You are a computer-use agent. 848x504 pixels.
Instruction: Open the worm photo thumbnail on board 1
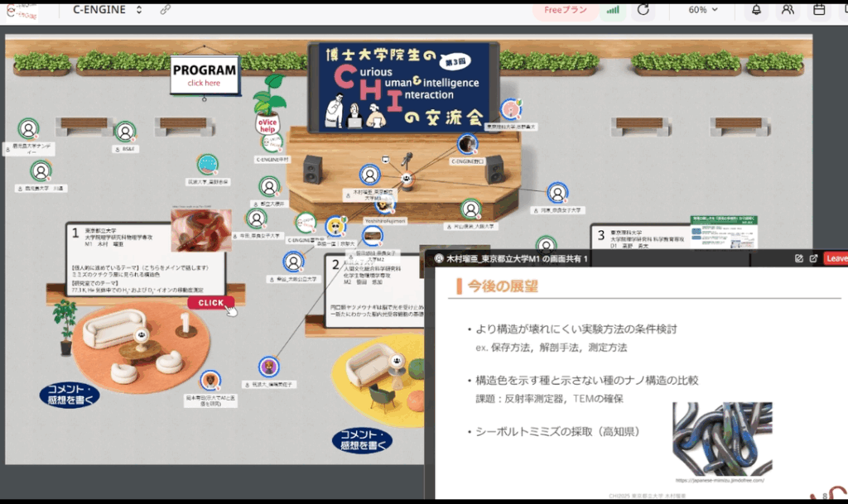tap(201, 231)
